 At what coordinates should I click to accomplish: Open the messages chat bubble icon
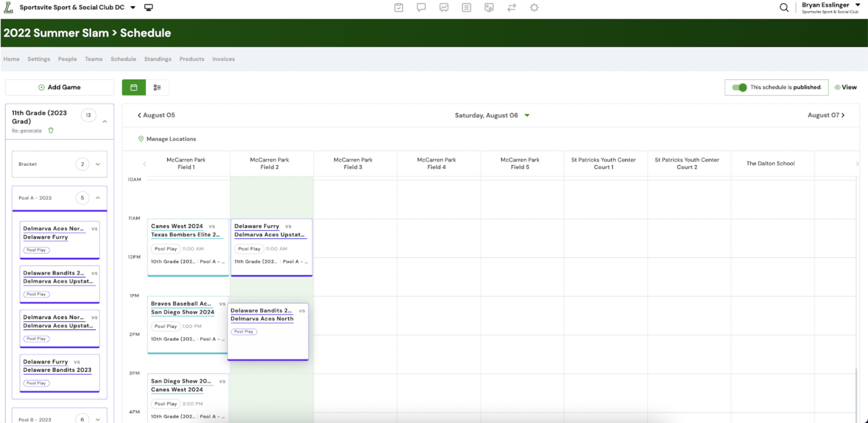(x=421, y=7)
